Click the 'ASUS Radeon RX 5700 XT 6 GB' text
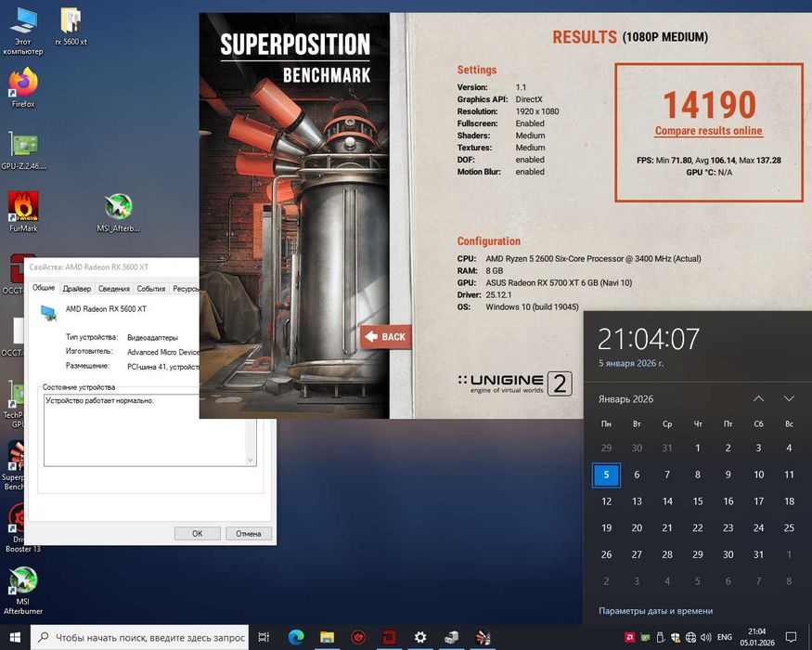 (559, 283)
